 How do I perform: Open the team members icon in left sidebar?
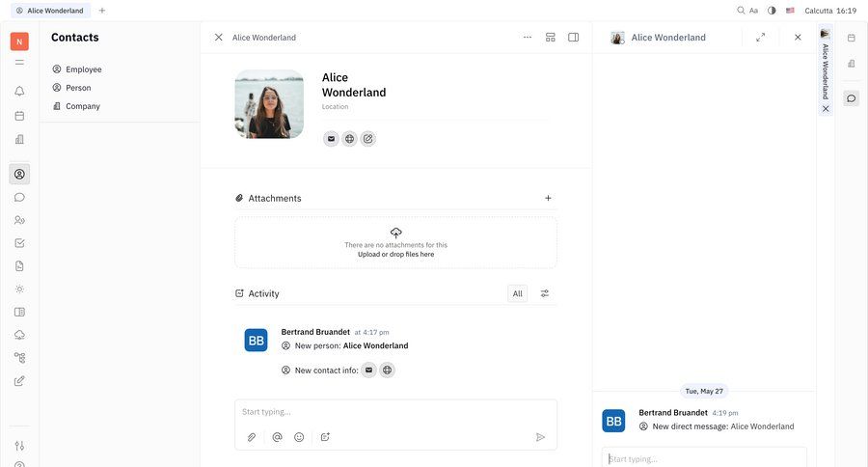[x=19, y=220]
